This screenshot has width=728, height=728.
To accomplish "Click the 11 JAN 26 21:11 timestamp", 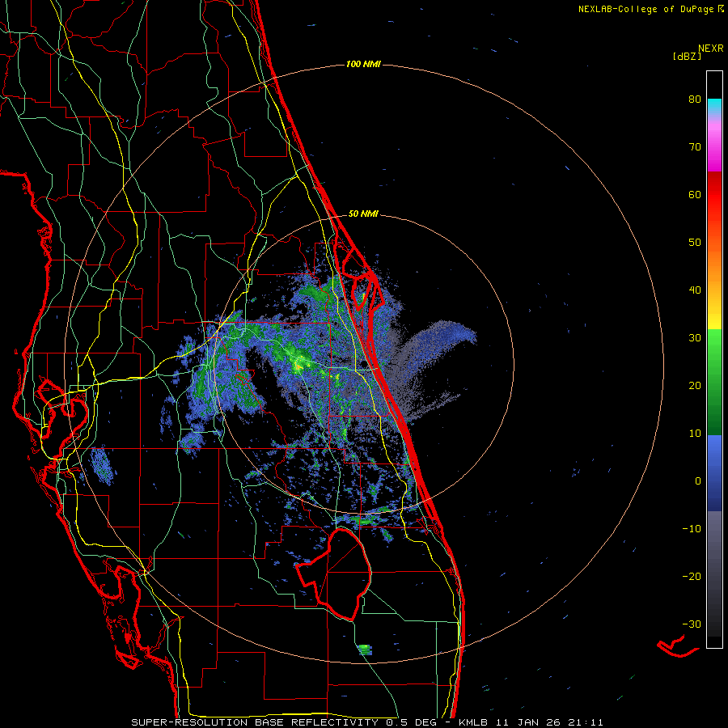I will tap(548, 722).
